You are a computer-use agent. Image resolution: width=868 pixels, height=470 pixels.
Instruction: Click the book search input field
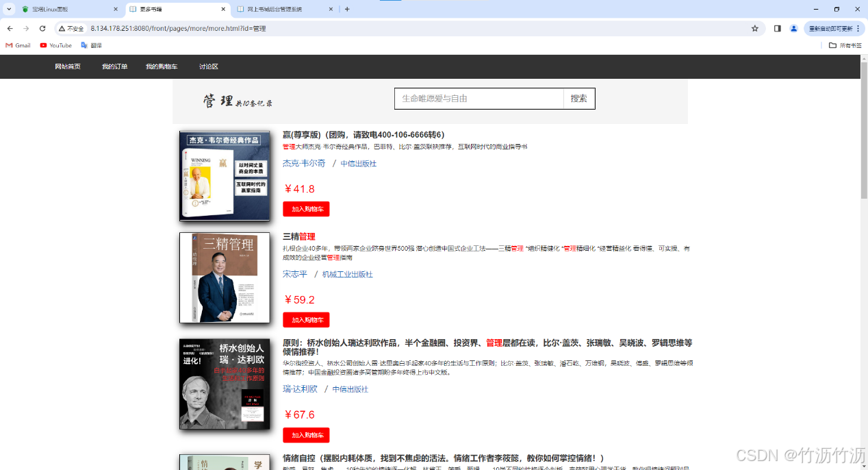[479, 99]
